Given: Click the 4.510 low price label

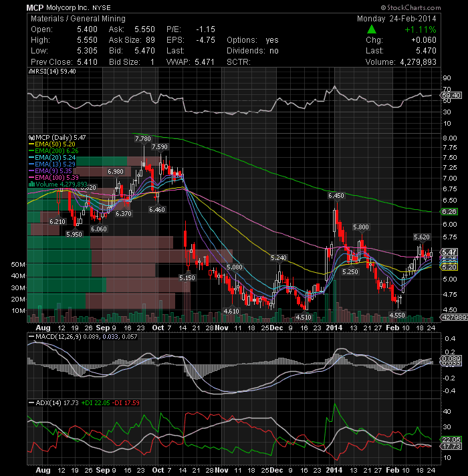Looking at the screenshot, I should (x=304, y=318).
